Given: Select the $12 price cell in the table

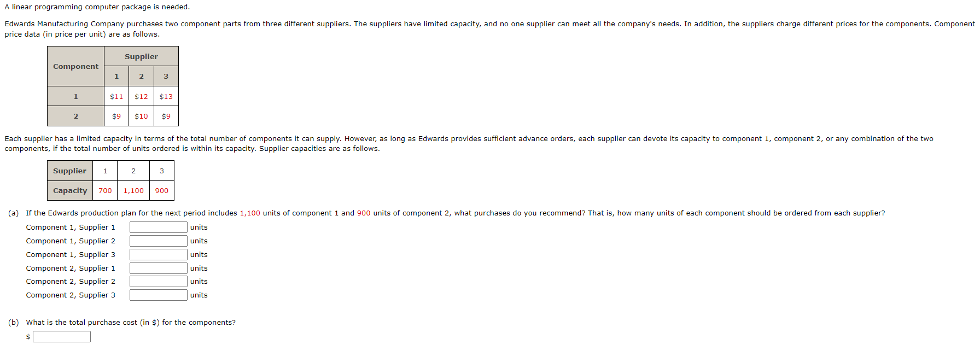Looking at the screenshot, I should pyautogui.click(x=141, y=96).
